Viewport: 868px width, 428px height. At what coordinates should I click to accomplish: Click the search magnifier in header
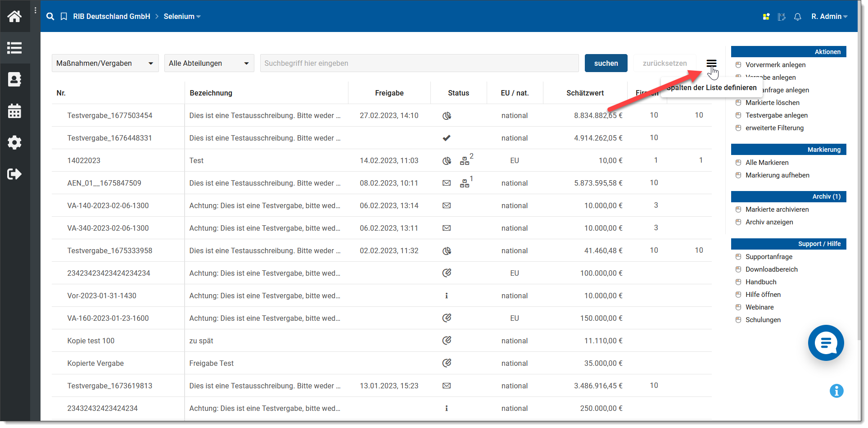click(x=50, y=16)
